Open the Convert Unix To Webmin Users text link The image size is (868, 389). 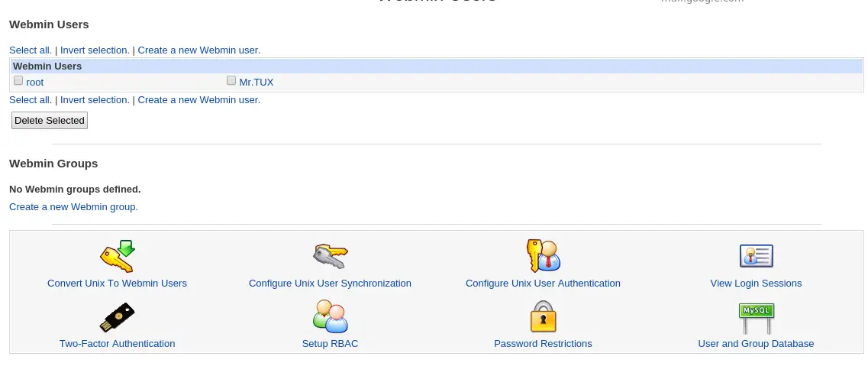[118, 284]
